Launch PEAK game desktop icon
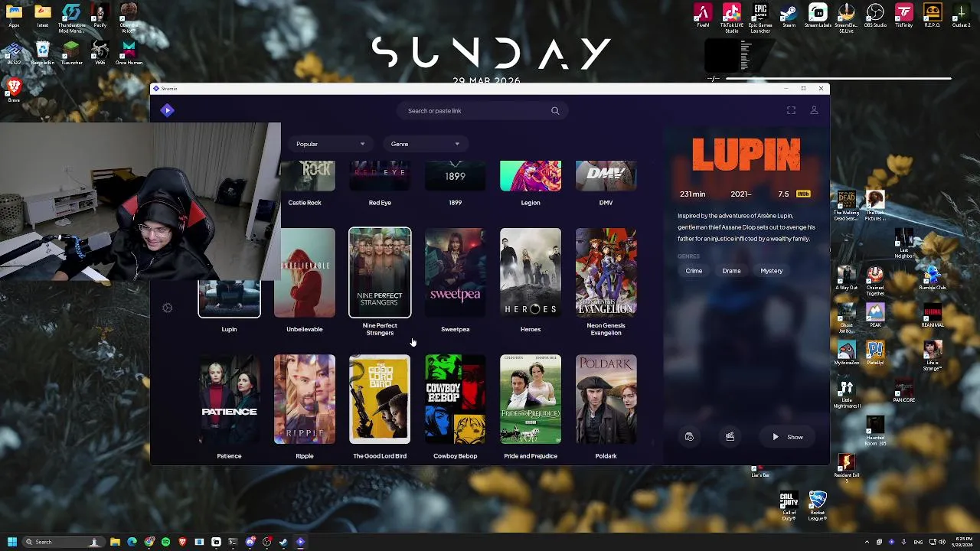 (x=875, y=315)
